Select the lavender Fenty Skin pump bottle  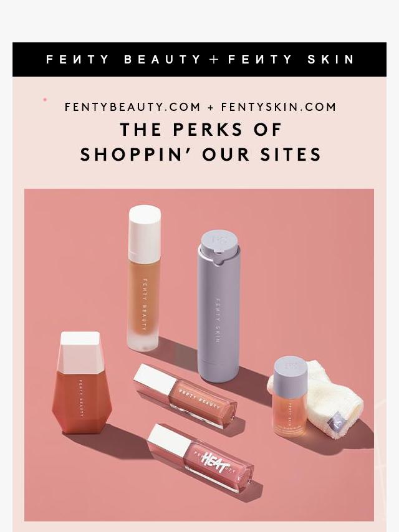[219, 307]
